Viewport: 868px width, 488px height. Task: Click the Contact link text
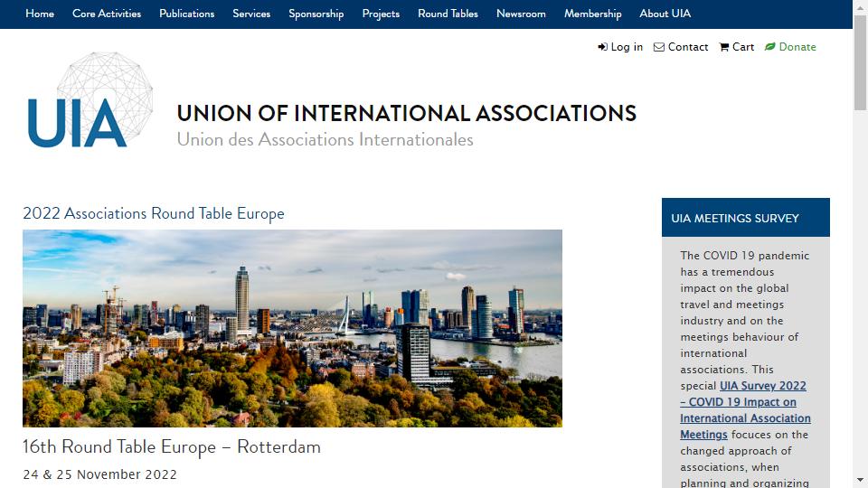(688, 47)
